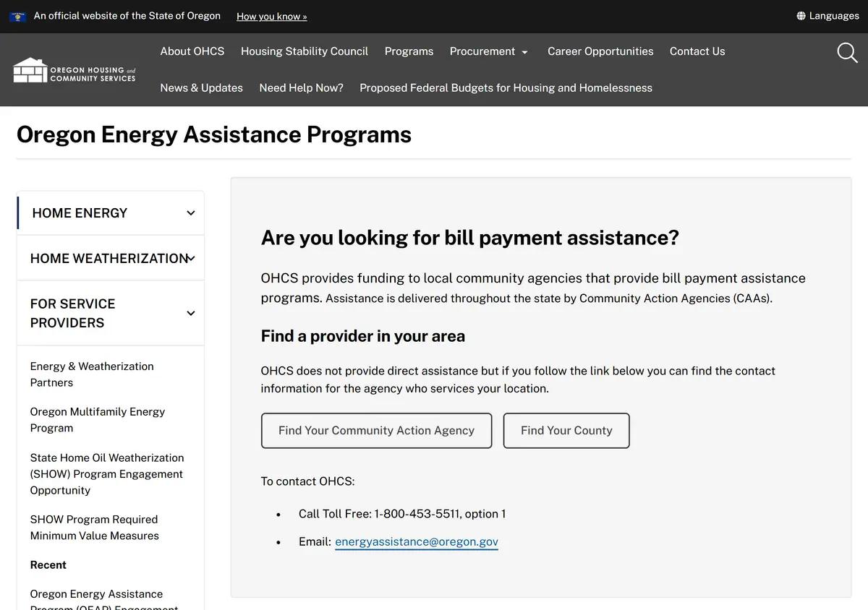Viewport: 868px width, 610px height.
Task: Click the globe icon next to Languages
Action: pos(801,16)
